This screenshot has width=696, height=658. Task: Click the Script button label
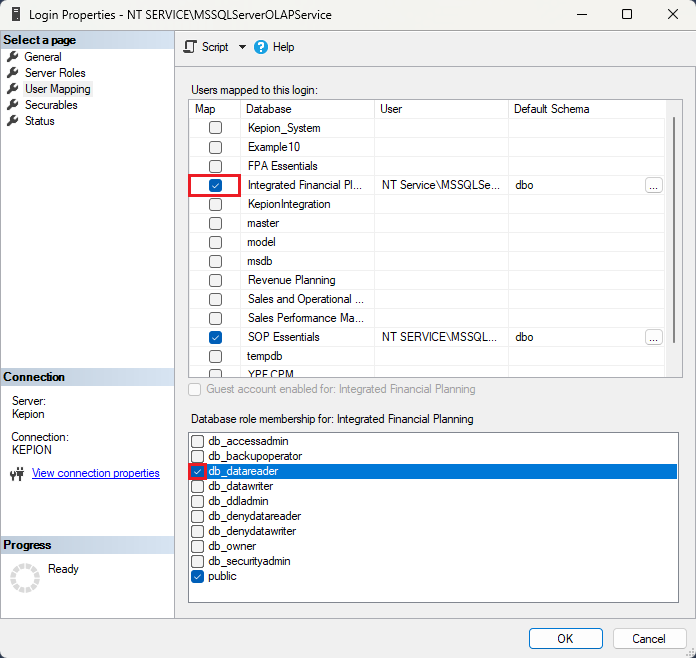pyautogui.click(x=215, y=47)
